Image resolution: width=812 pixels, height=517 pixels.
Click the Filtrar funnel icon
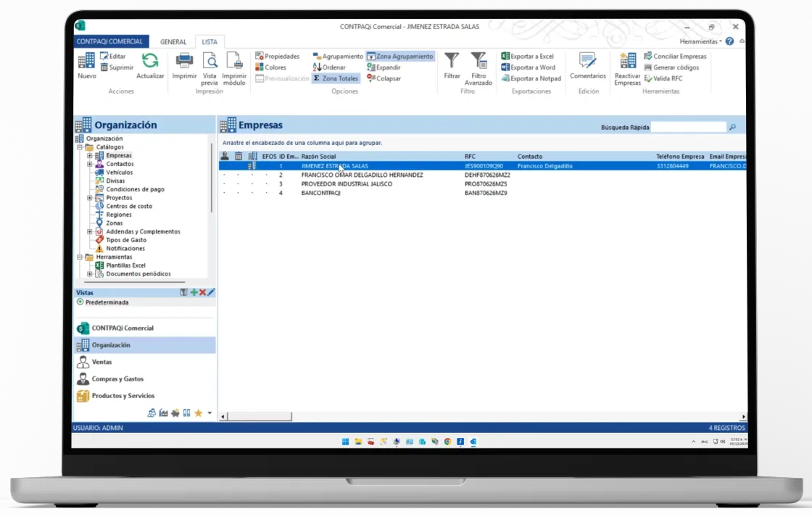click(x=452, y=61)
